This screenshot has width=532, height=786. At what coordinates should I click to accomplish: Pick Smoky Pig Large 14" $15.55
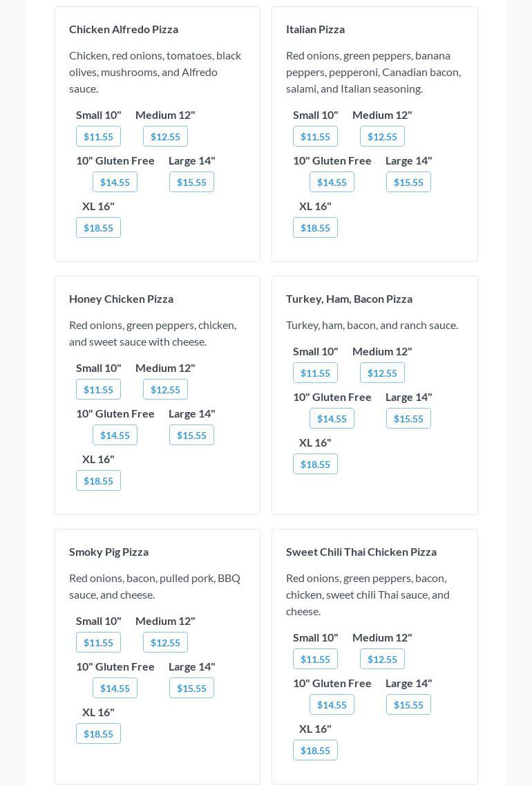(x=191, y=688)
